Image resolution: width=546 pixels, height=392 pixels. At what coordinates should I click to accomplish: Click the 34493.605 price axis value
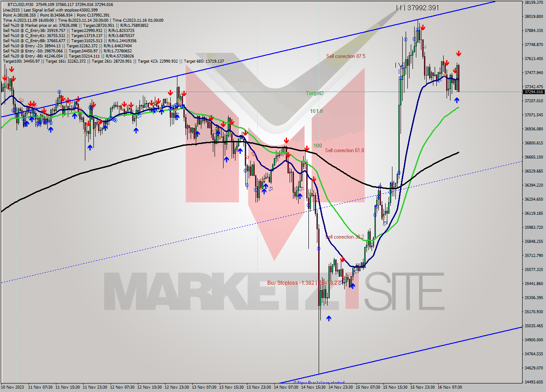pyautogui.click(x=534, y=382)
